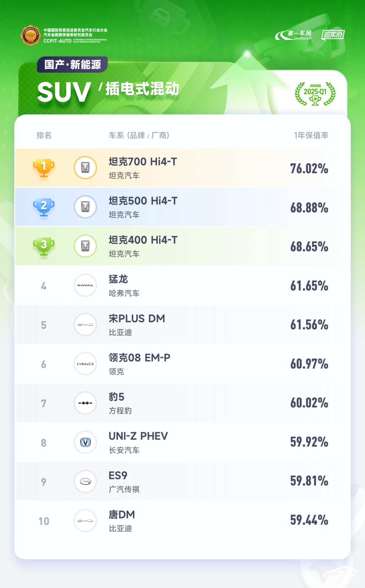Click the gold number 1 trophy icon
This screenshot has width=365, height=588.
point(44,168)
